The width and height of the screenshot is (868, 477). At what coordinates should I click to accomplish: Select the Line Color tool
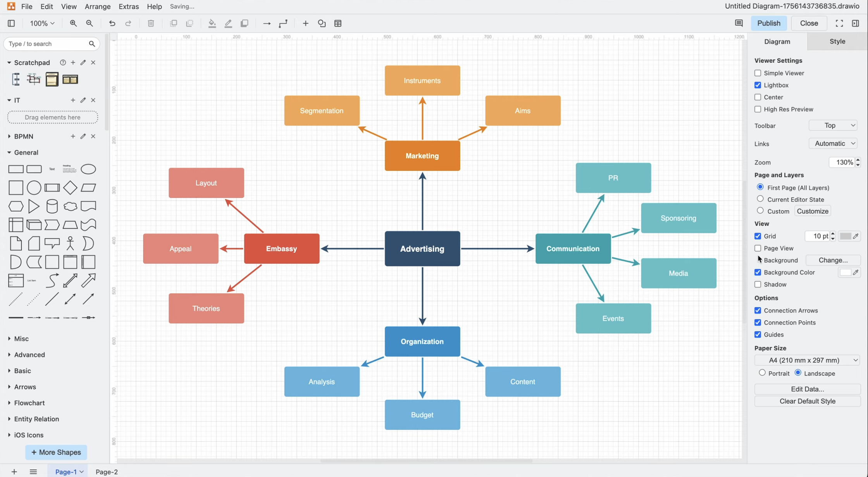pyautogui.click(x=228, y=23)
